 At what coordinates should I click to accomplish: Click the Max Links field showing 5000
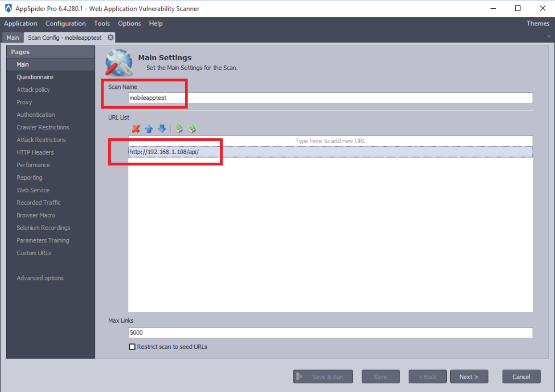[x=330, y=332]
